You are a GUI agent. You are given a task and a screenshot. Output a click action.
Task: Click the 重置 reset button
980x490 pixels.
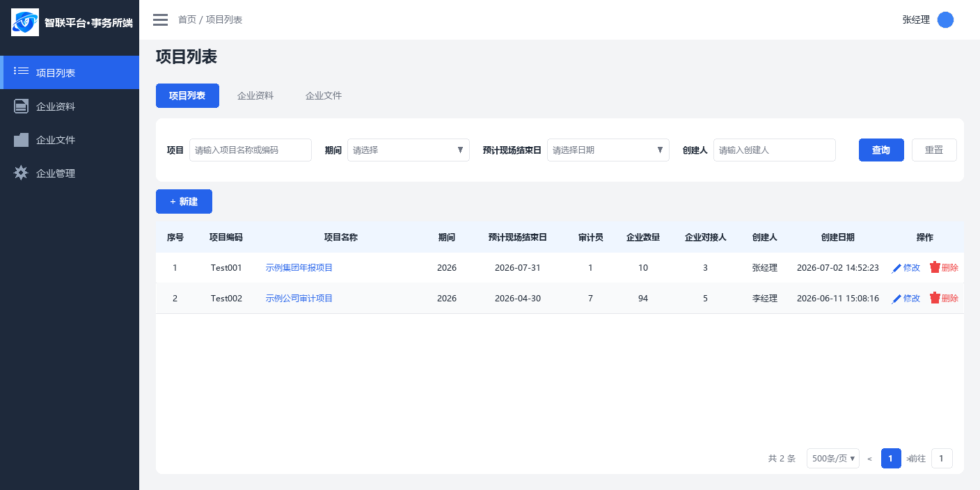934,150
